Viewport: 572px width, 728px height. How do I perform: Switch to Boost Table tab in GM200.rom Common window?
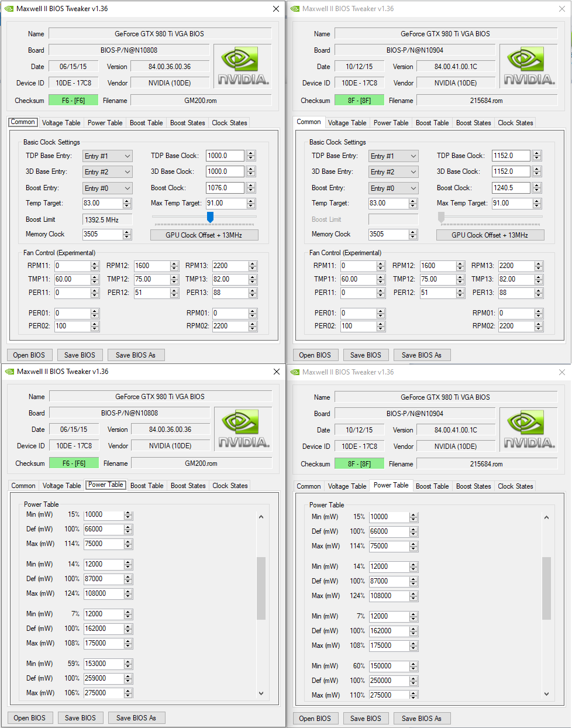146,123
